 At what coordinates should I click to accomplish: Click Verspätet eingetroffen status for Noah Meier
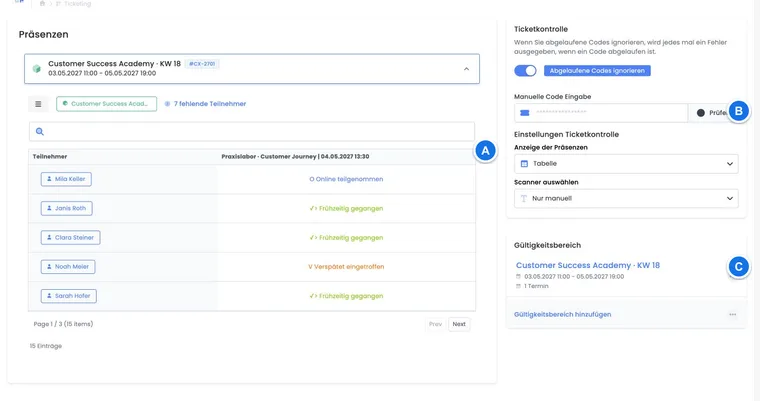tap(346, 267)
